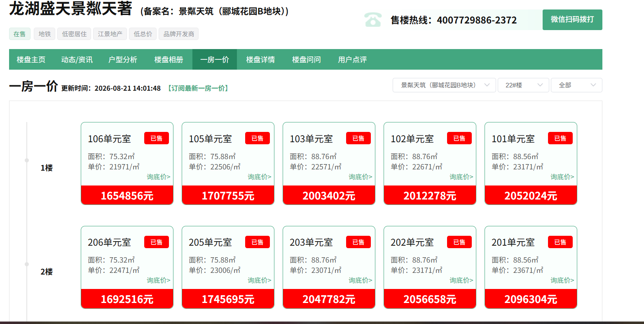Click the 龙湖盛天景粼天著 project title
This screenshot has width=644, height=324.
pos(70,9)
